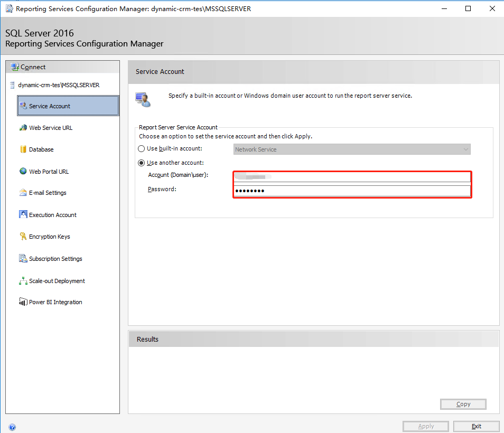Click the Power BI Integration icon
504x433 pixels.
(x=23, y=302)
